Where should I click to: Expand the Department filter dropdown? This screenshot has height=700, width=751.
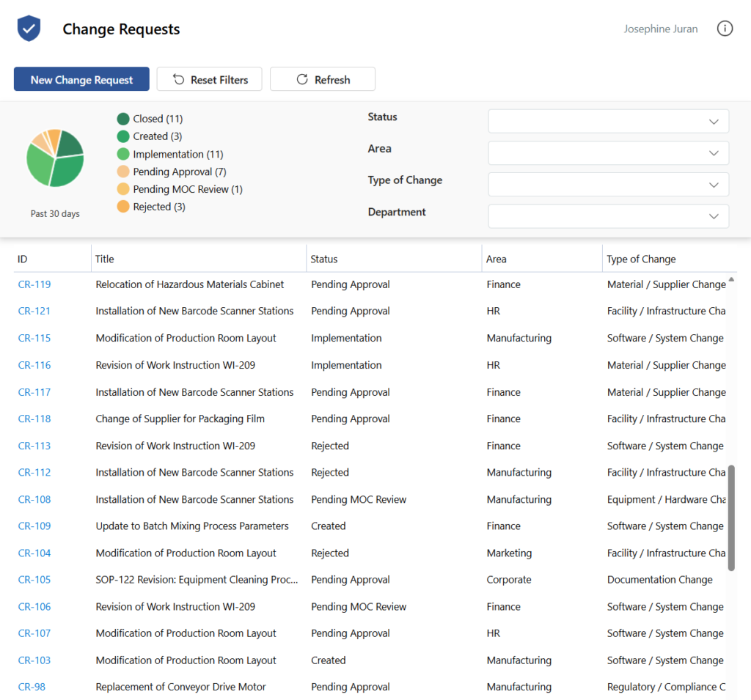[x=608, y=216]
